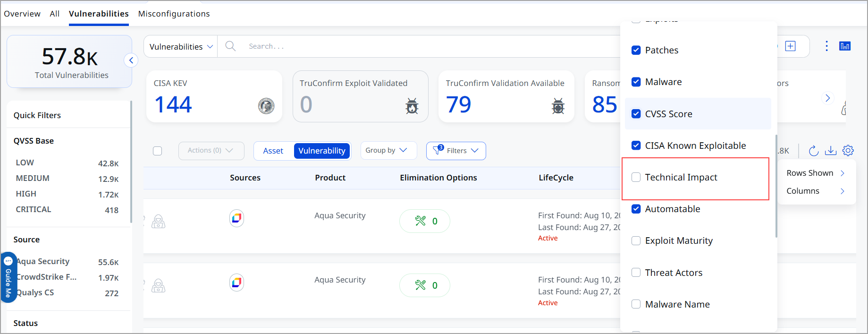Viewport: 868px width, 334px height.
Task: Uncheck the Malware column checkbox
Action: coord(636,82)
